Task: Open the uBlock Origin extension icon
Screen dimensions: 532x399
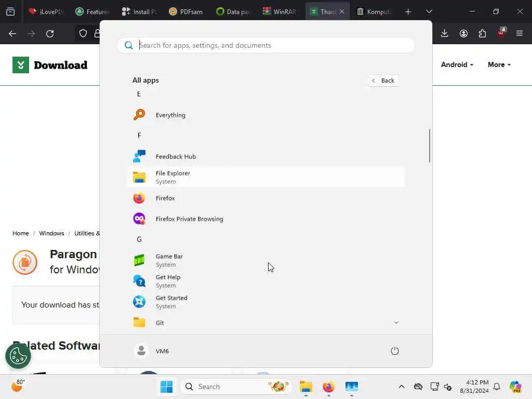Action: click(x=501, y=33)
